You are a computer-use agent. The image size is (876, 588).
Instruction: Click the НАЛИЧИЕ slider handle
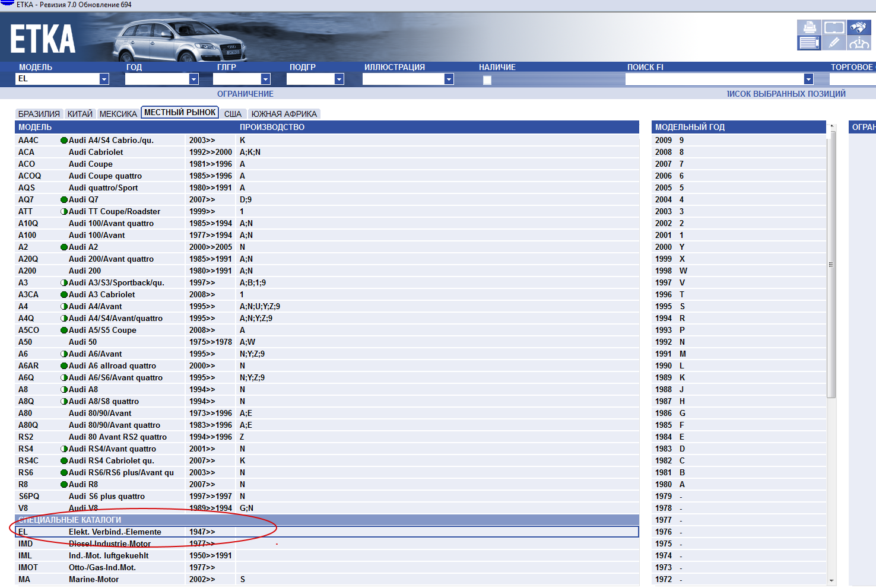coord(487,80)
